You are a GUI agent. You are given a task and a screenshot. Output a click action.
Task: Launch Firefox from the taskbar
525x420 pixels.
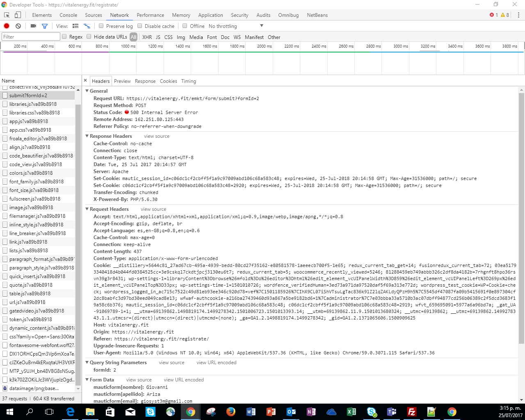tap(231, 412)
